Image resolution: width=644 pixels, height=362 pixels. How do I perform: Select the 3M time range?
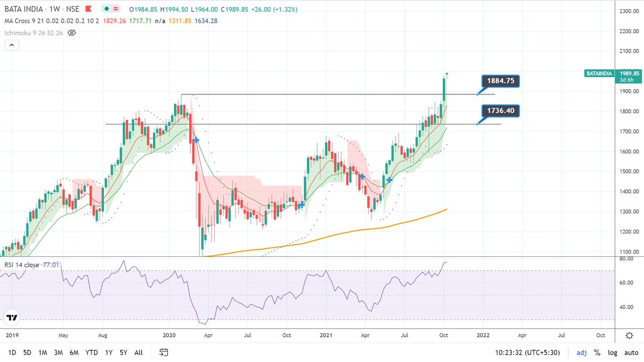point(59,352)
